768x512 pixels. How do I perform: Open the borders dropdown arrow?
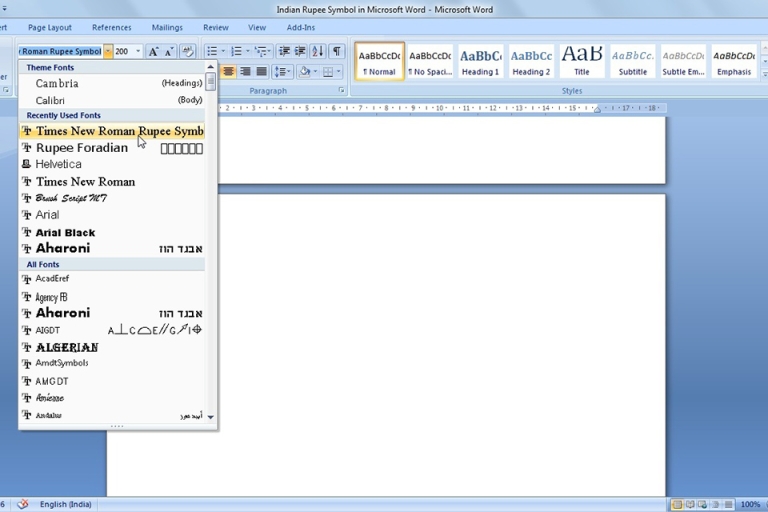pyautogui.click(x=338, y=72)
